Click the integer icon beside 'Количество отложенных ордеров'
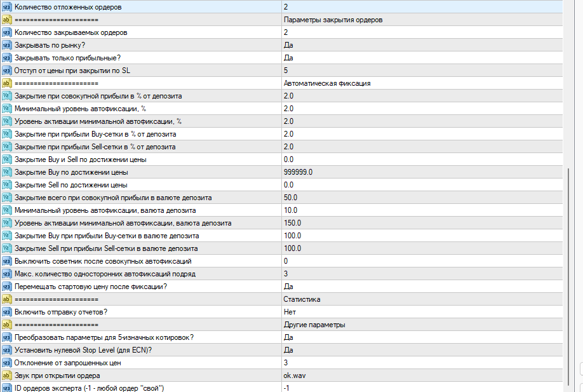 pyautogui.click(x=7, y=7)
